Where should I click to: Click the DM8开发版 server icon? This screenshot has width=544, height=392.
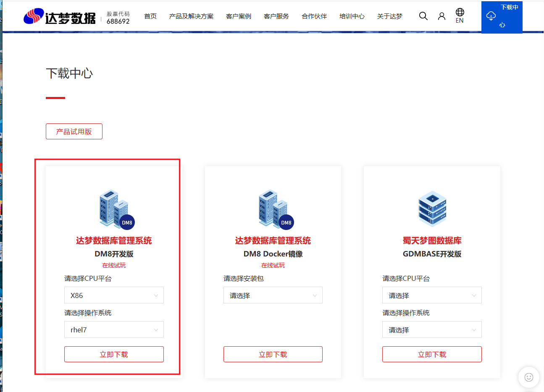[117, 209]
